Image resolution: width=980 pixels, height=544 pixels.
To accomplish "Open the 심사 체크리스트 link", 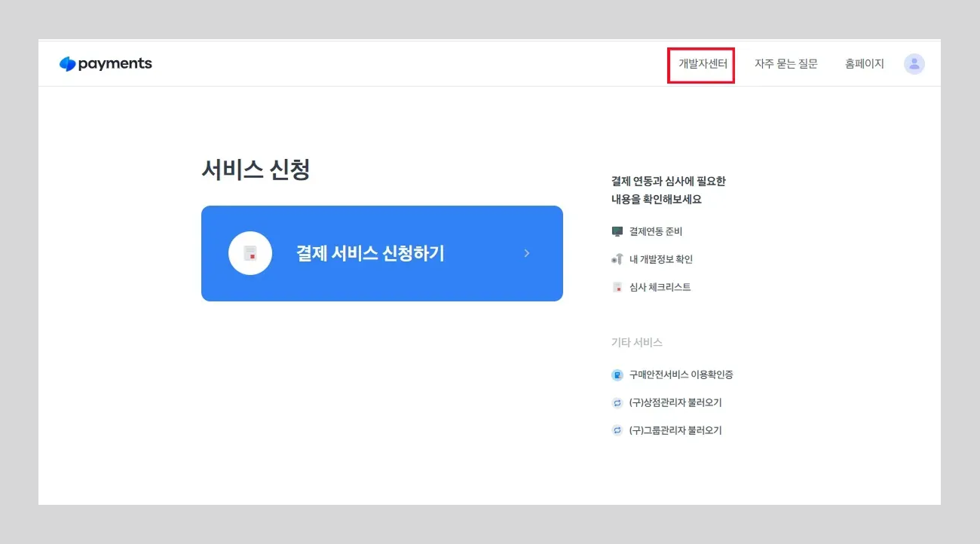I will (x=660, y=287).
